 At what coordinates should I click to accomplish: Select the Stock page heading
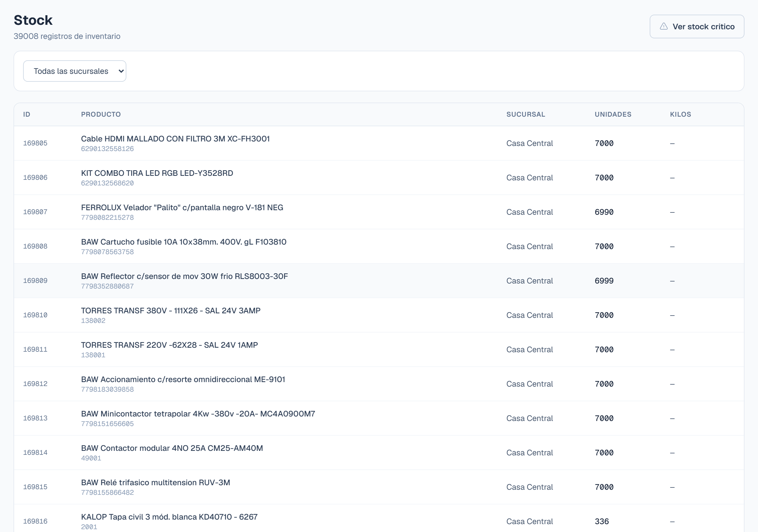tap(33, 20)
